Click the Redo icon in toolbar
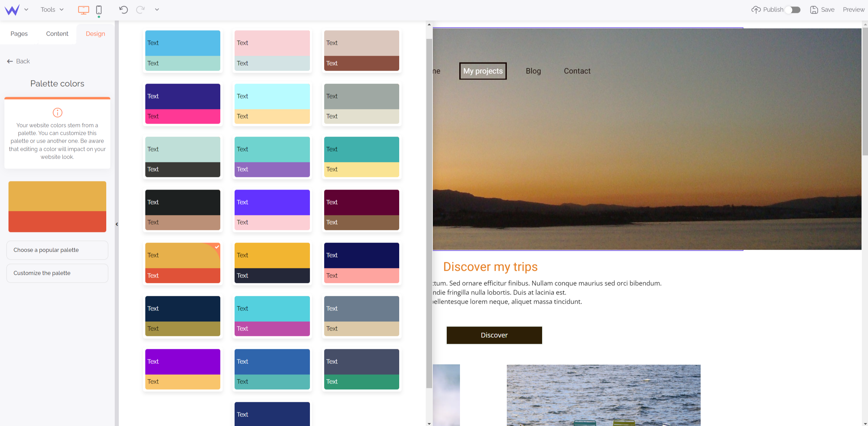This screenshot has width=868, height=426. [141, 10]
